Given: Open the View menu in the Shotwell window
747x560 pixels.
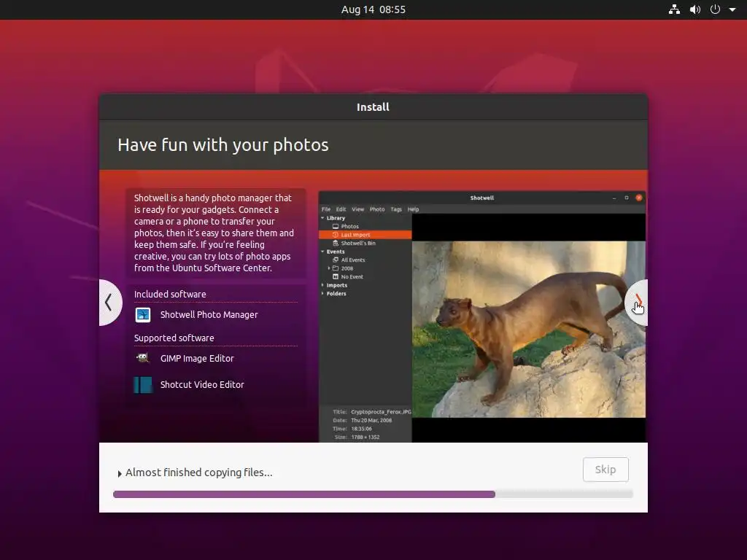Looking at the screenshot, I should 357,209.
